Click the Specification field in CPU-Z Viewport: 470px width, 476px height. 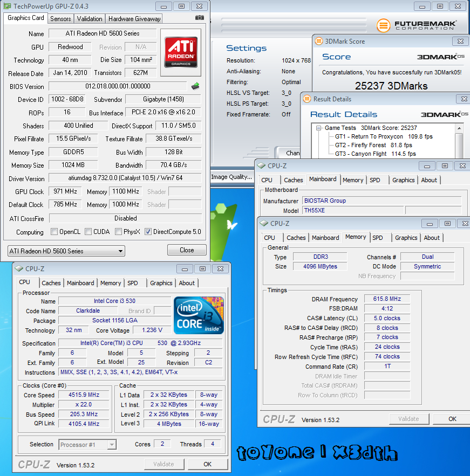[140, 343]
